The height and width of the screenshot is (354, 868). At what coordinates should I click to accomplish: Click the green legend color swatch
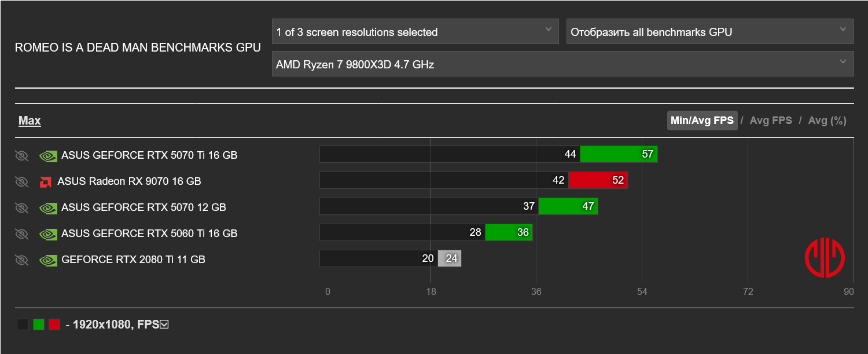tap(39, 324)
